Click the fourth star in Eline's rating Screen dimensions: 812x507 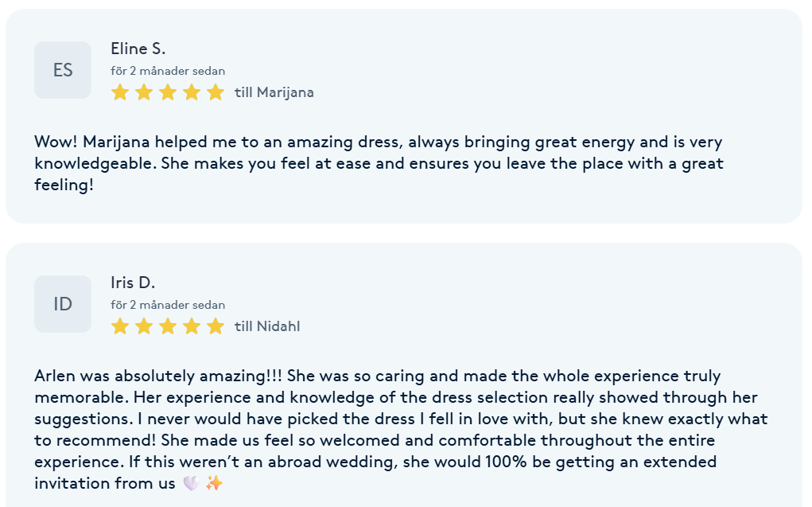pos(192,92)
